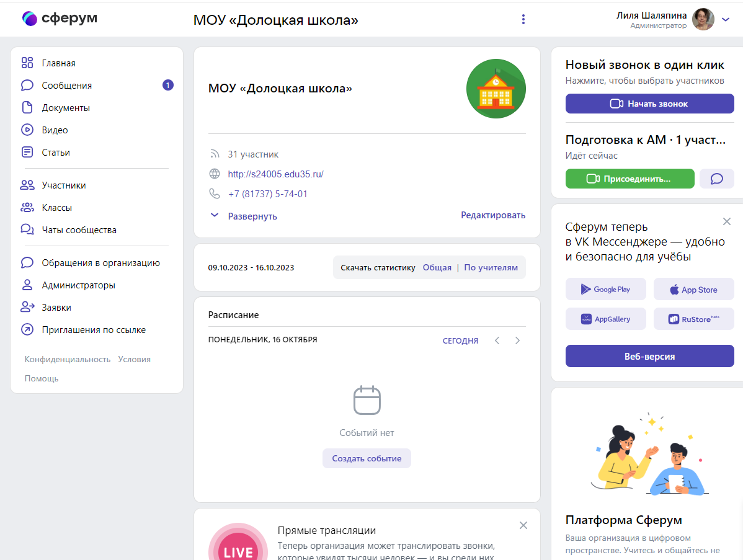Click Редактировать on school card
The width and height of the screenshot is (743, 560).
pyautogui.click(x=493, y=215)
